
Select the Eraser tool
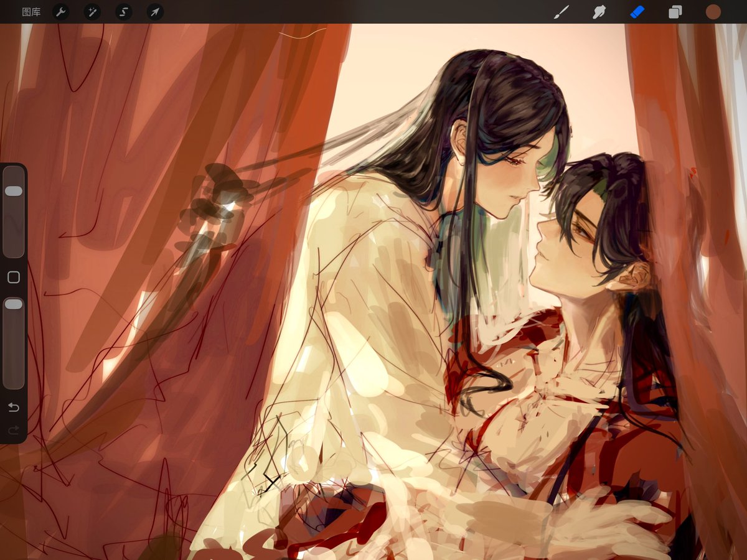[x=637, y=12]
